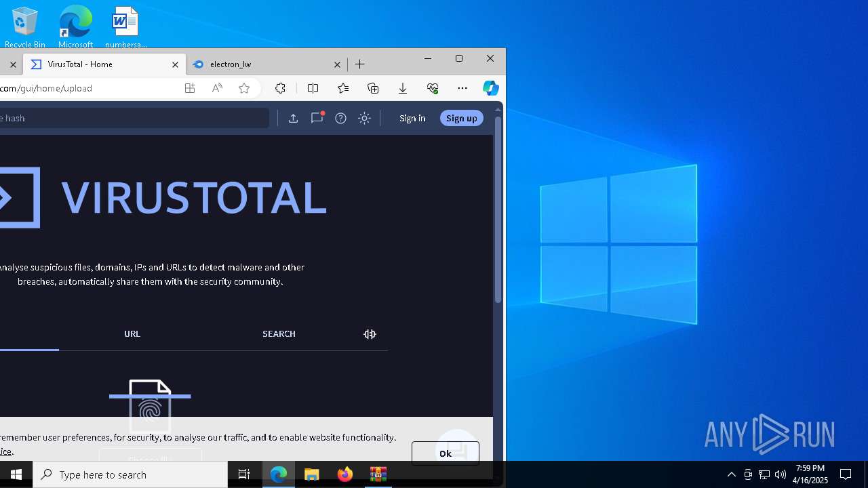Open VirusTotal notifications icon
868x488 pixels.
(x=317, y=118)
